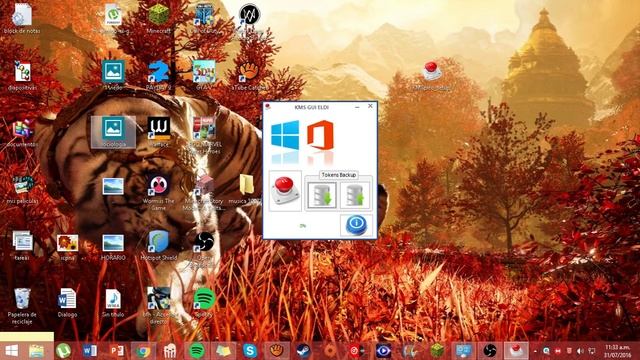Close the KMS GUI ELDI window

tap(370, 106)
